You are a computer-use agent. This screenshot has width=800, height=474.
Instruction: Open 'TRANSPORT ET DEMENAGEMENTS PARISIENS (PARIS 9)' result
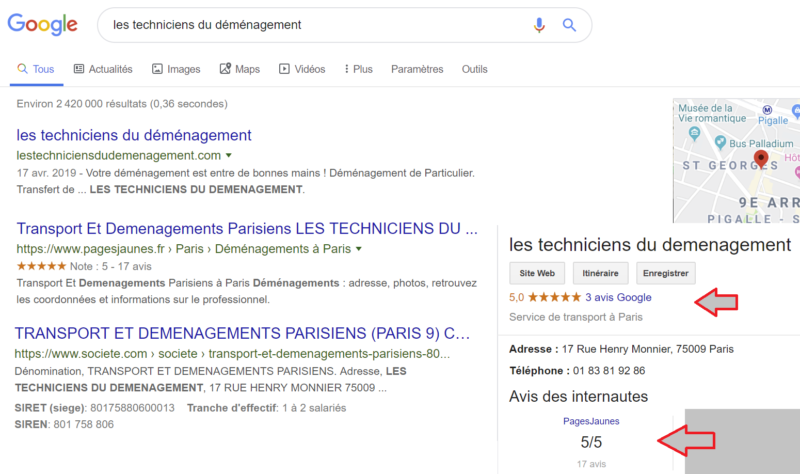[242, 333]
